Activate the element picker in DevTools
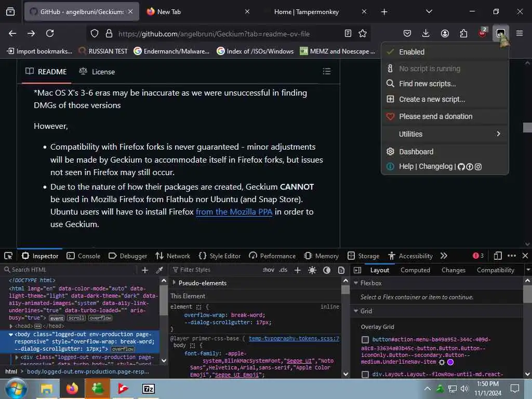Image resolution: width=532 pixels, height=399 pixels. point(8,256)
